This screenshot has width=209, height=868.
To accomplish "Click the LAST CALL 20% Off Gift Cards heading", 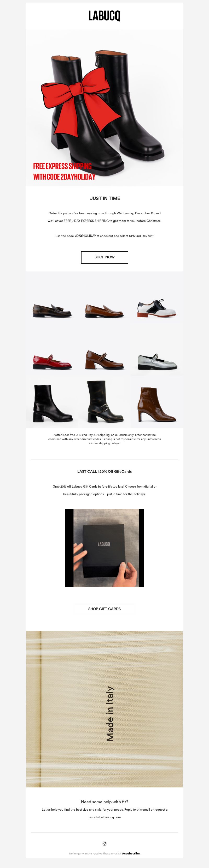I will pyautogui.click(x=104, y=471).
